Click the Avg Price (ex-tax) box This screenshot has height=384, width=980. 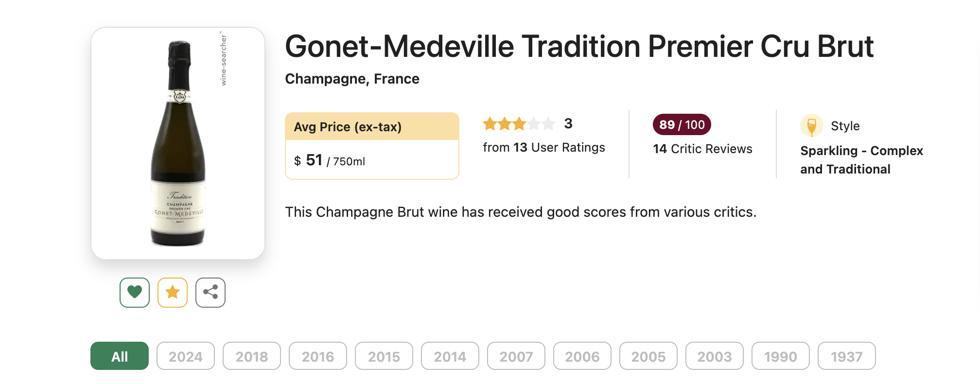point(372,146)
